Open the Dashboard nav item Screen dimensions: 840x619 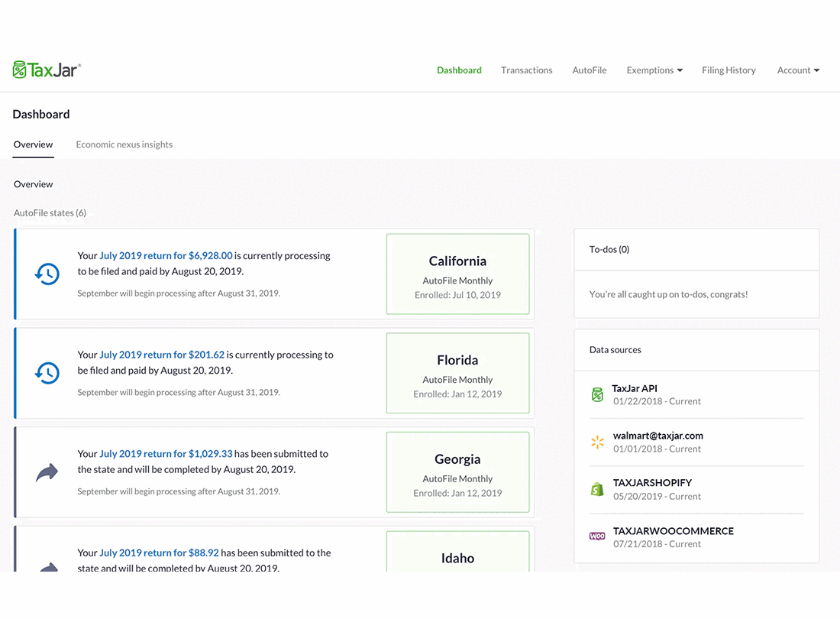(x=459, y=70)
